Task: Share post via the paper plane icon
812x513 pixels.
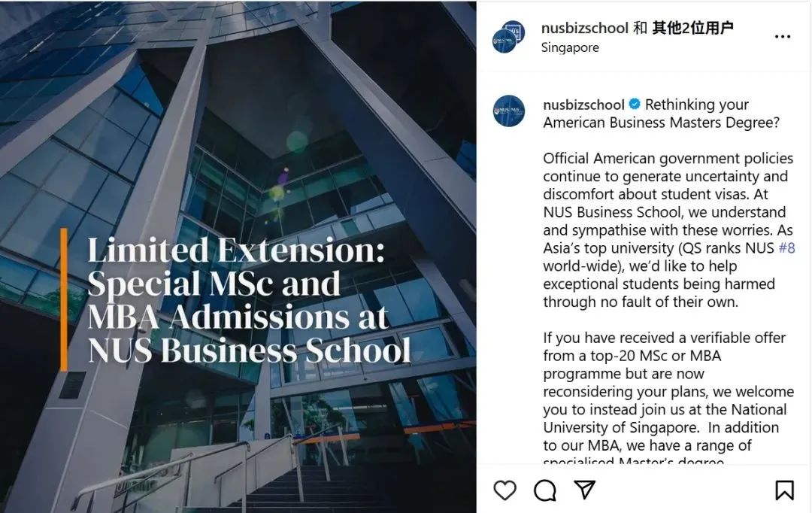Action: click(585, 490)
